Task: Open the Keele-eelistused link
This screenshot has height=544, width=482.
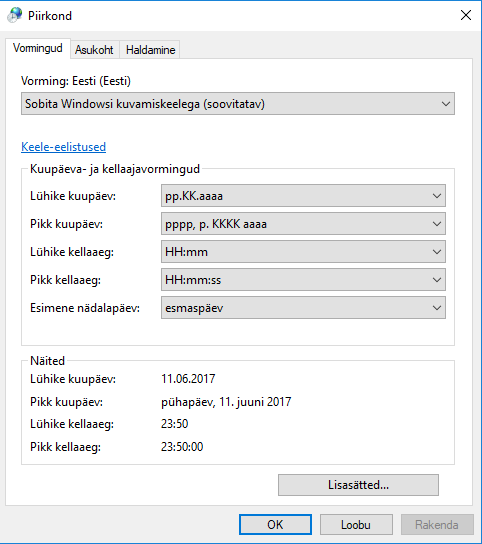Action: coord(64,147)
